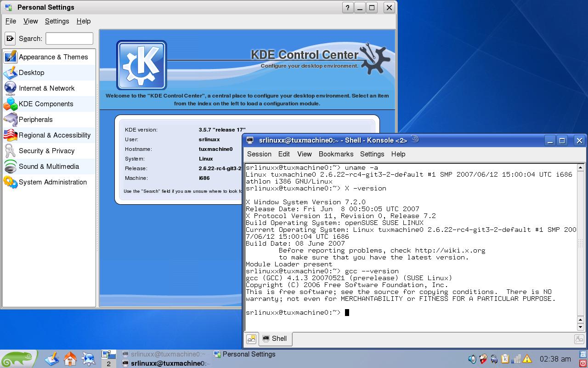Click network signal bars tray icon
The image size is (588, 368).
pyautogui.click(x=516, y=359)
